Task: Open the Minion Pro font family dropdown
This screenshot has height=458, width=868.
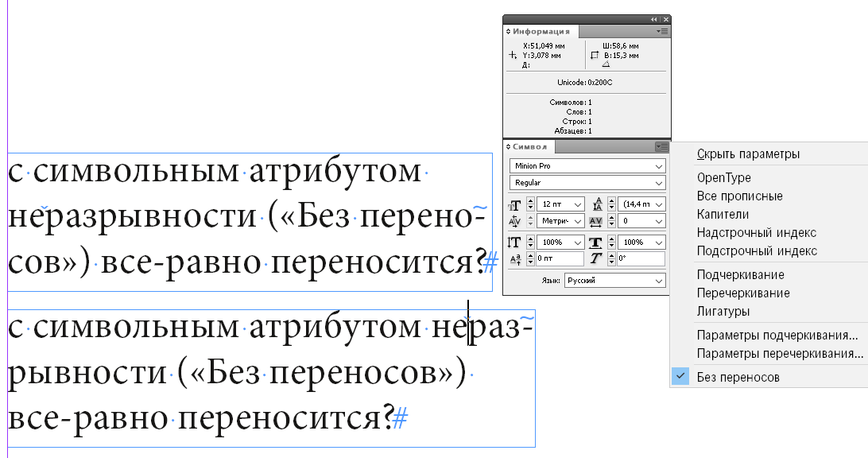Action: [x=587, y=166]
